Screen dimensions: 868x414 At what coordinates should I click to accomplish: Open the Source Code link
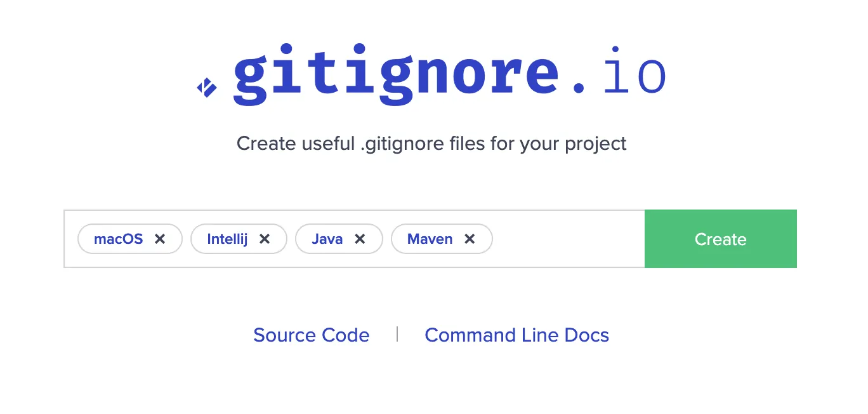click(x=312, y=335)
